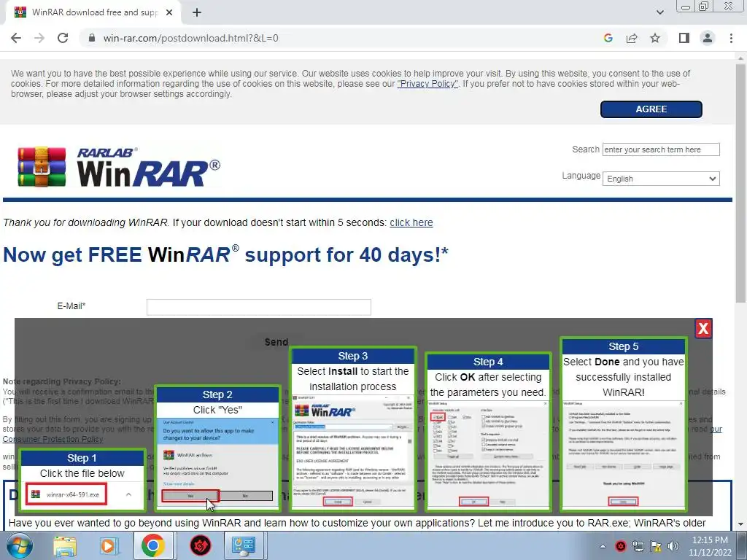The width and height of the screenshot is (747, 560).
Task: Close the WinRAR download tab
Action: pos(169,12)
